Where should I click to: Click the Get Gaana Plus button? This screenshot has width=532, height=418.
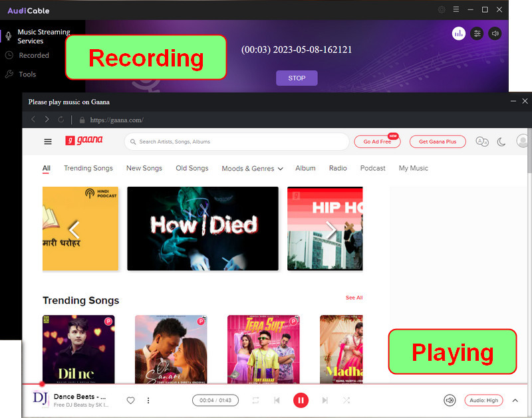pyautogui.click(x=438, y=142)
